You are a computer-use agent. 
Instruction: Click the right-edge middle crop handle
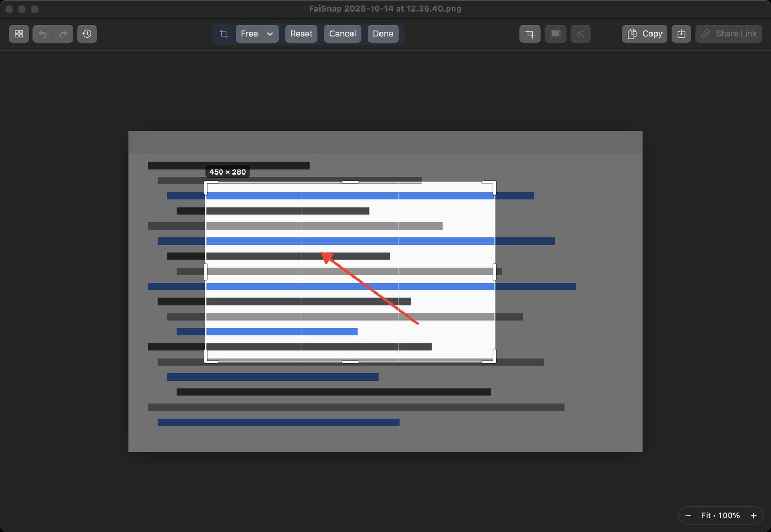[495, 272]
